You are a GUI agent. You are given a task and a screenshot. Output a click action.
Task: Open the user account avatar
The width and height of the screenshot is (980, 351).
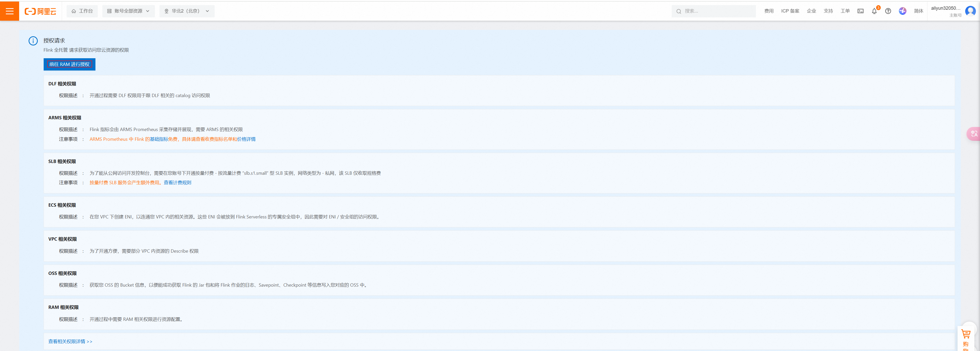pyautogui.click(x=971, y=11)
